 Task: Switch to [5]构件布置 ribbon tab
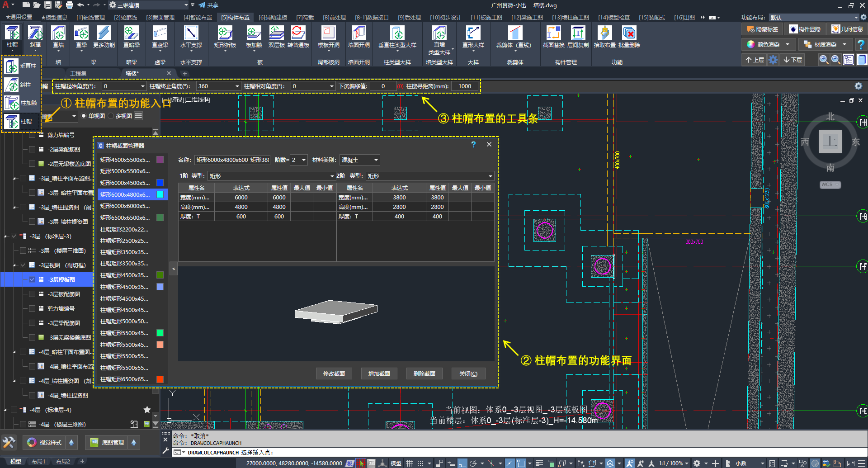pos(236,17)
